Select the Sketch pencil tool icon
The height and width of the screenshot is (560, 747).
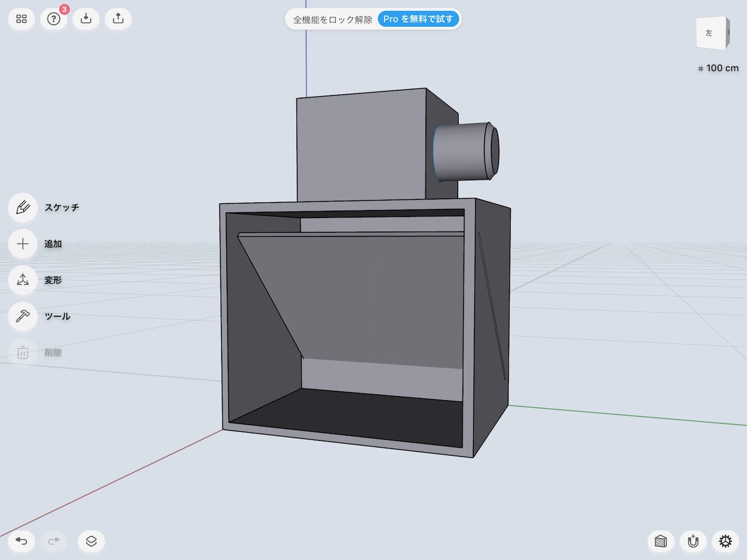pos(23,208)
